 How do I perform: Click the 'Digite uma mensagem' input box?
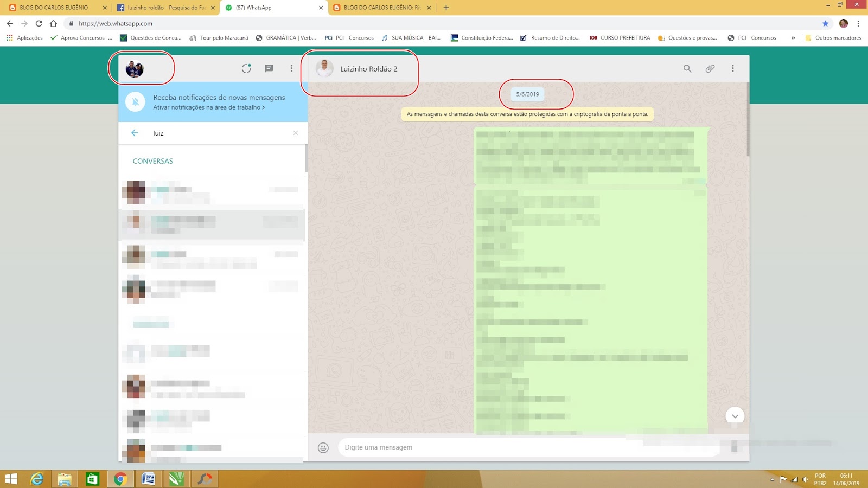pyautogui.click(x=529, y=447)
